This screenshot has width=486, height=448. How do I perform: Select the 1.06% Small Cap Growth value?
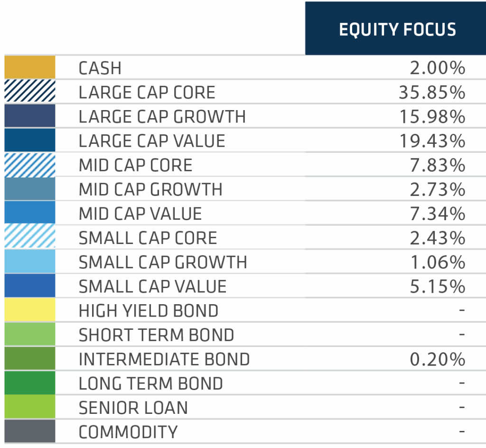point(437,262)
